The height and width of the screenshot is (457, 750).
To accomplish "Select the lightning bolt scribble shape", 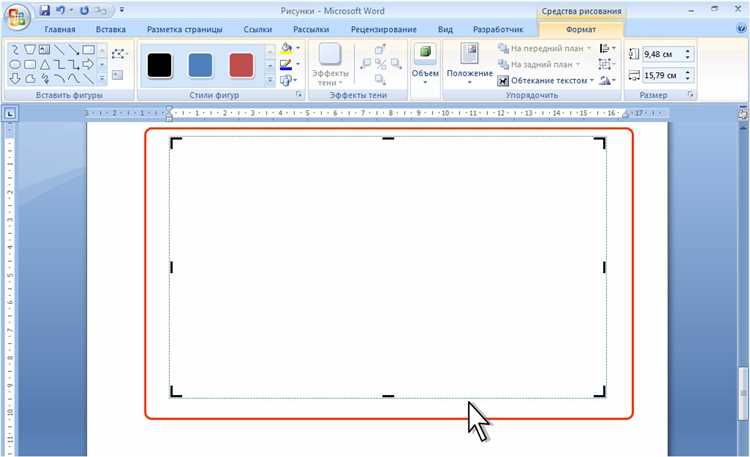I will pyautogui.click(x=44, y=78).
